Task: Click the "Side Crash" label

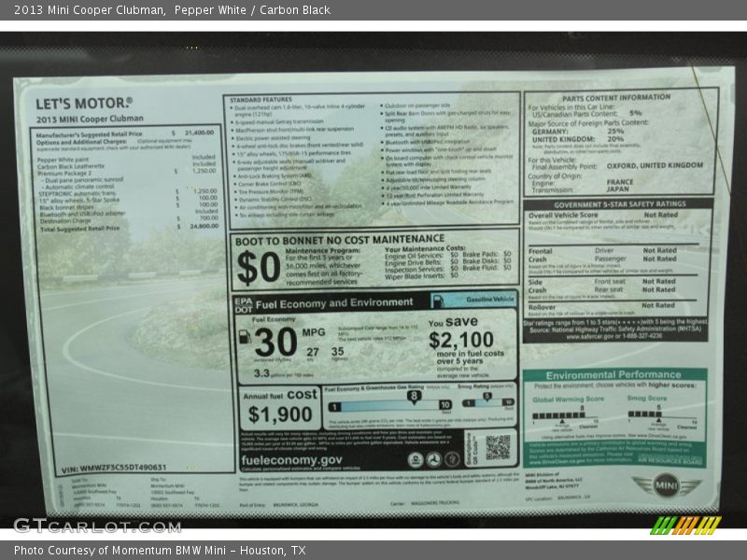Action: click(x=538, y=286)
